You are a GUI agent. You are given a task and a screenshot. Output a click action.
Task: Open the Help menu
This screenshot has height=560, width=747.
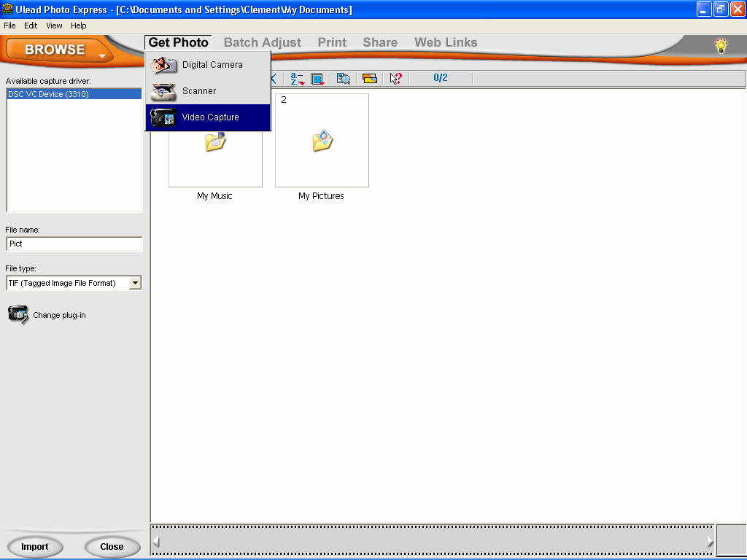click(79, 26)
